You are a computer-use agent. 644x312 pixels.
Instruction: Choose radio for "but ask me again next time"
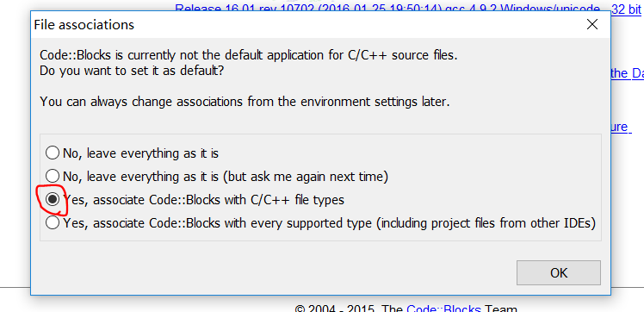tap(53, 177)
